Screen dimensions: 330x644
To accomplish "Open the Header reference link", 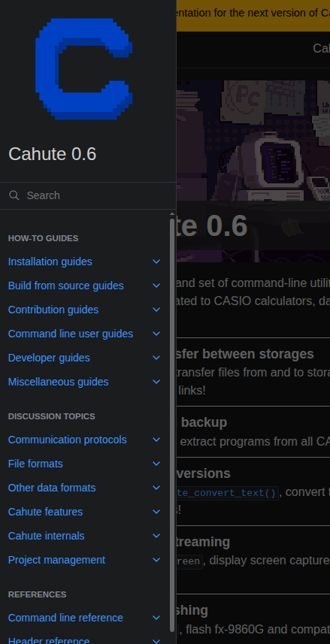I will tap(49, 640).
